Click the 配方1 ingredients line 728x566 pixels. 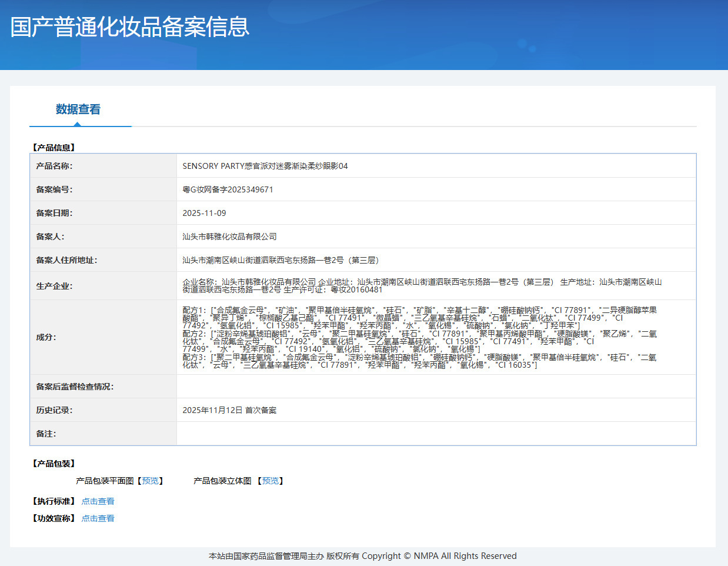pyautogui.click(x=420, y=318)
